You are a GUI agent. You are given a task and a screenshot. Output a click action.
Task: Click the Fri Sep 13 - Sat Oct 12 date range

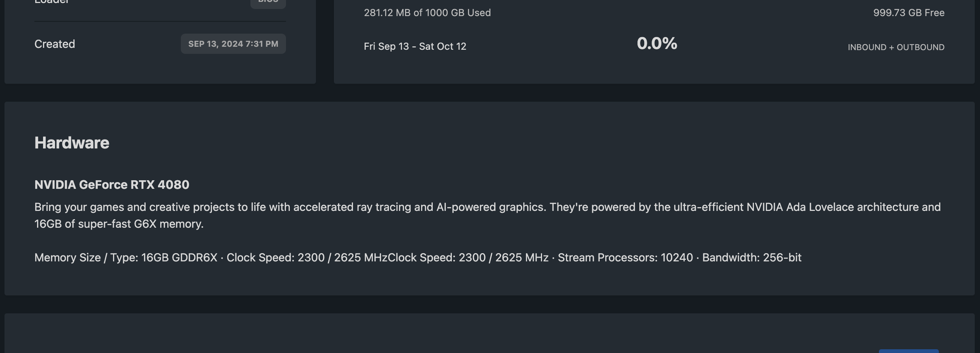(x=415, y=46)
